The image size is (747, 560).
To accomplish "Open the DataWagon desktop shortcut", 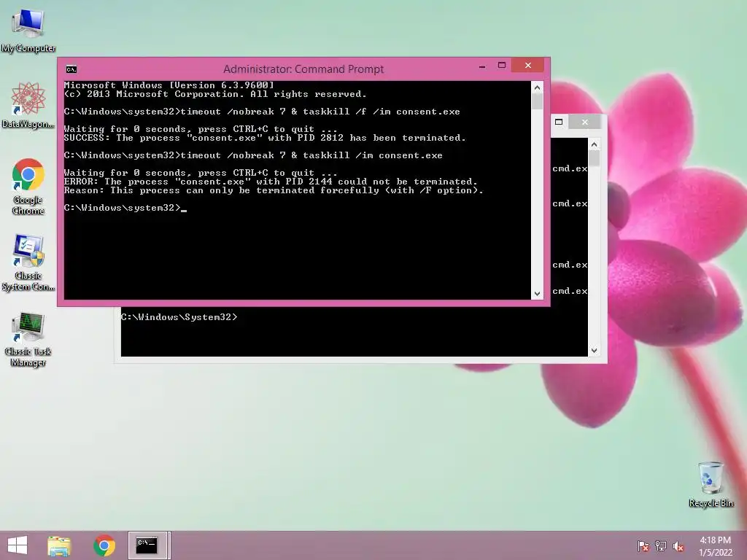I will point(28,105).
